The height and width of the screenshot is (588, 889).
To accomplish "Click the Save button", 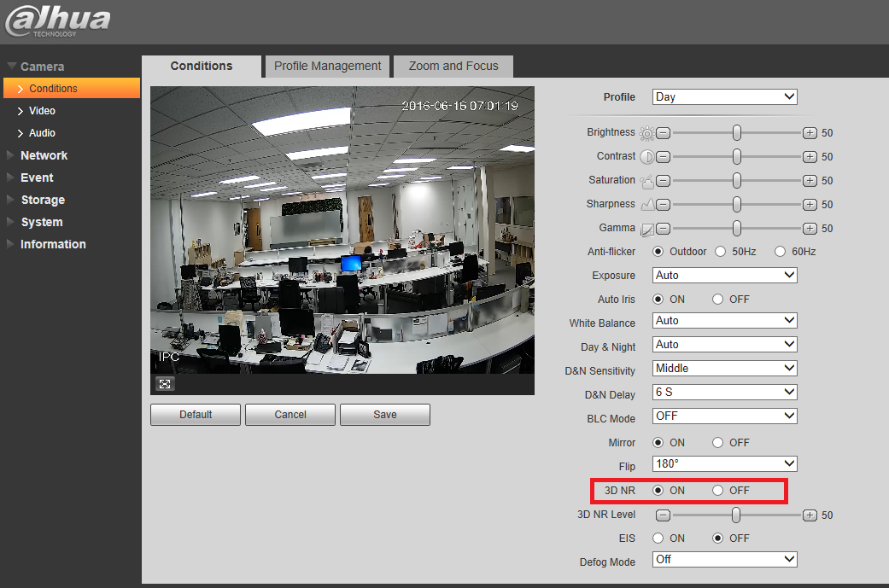I will [385, 415].
